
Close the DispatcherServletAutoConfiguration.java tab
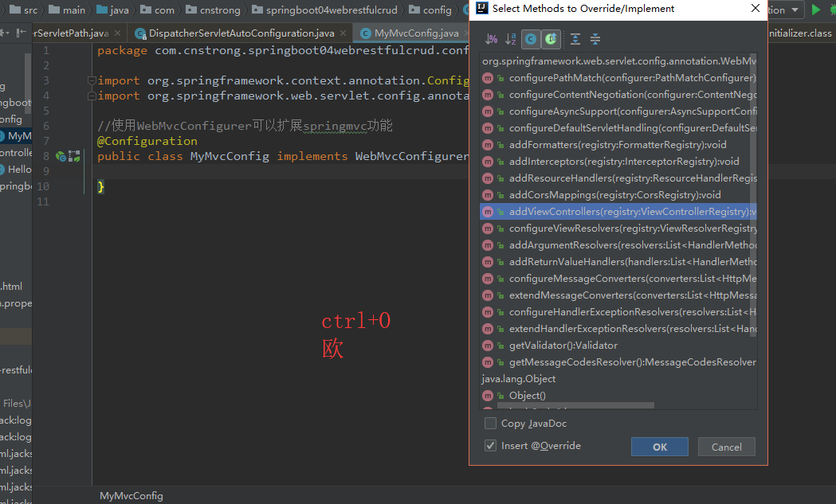pyautogui.click(x=343, y=33)
